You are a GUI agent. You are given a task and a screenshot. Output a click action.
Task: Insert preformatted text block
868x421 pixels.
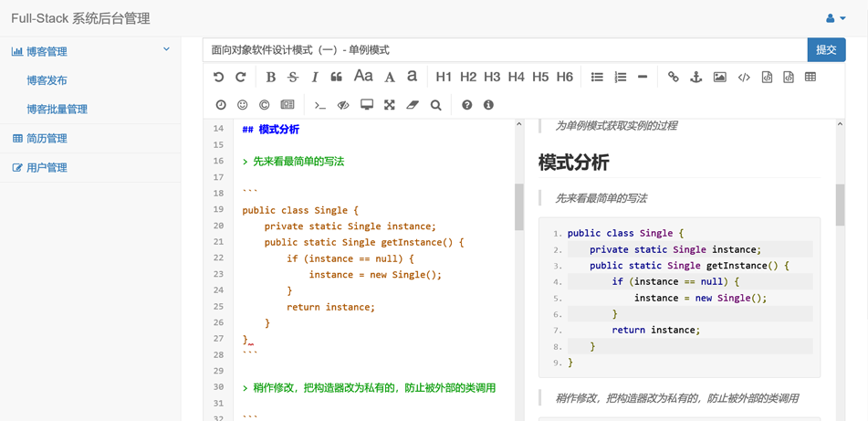[x=767, y=77]
